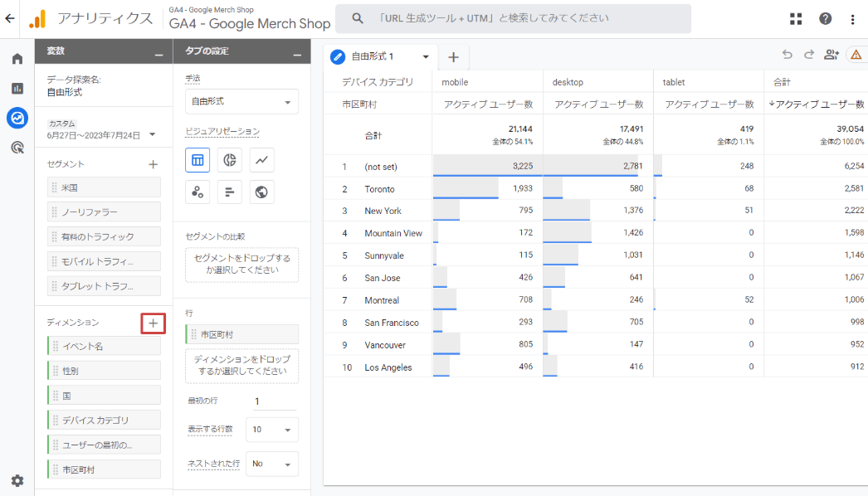Click the segment comparison drop zone
The width and height of the screenshot is (868, 496).
(x=242, y=265)
